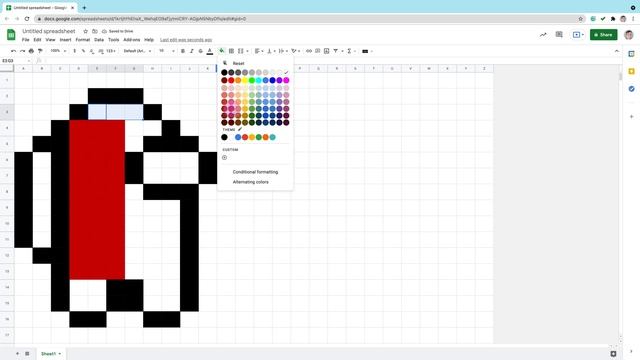The image size is (640, 360).
Task: Click the Untitled spreadsheet title
Action: [49, 31]
